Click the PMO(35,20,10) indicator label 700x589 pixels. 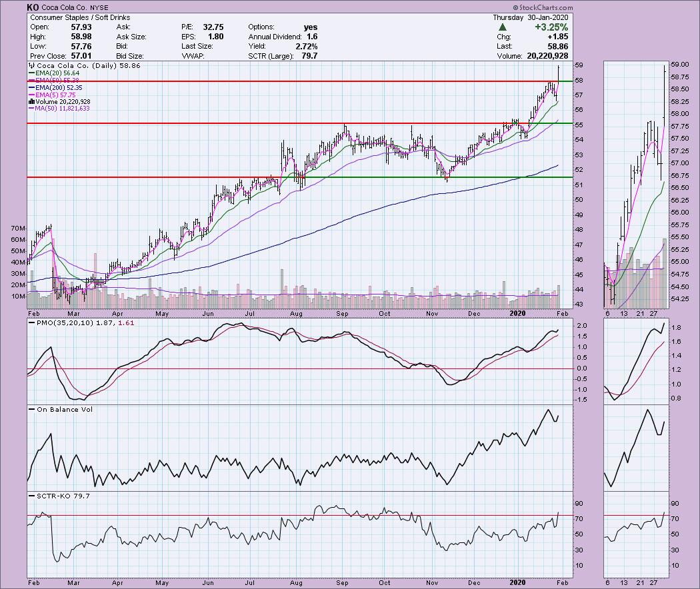point(65,323)
